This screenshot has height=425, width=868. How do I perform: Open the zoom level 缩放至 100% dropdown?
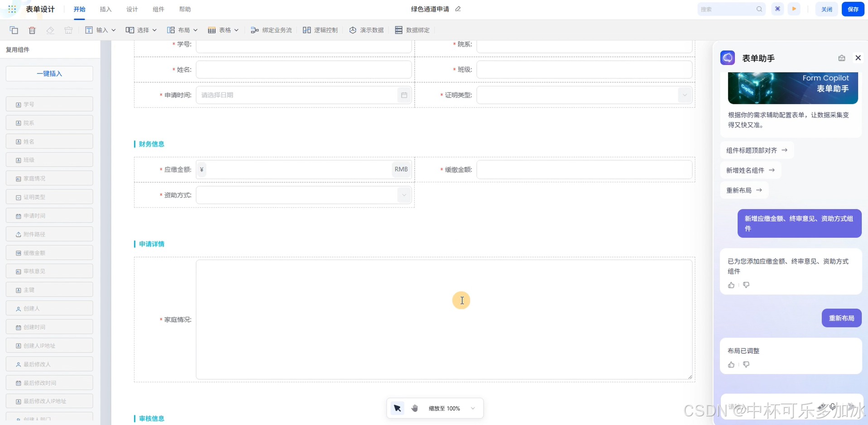point(452,408)
